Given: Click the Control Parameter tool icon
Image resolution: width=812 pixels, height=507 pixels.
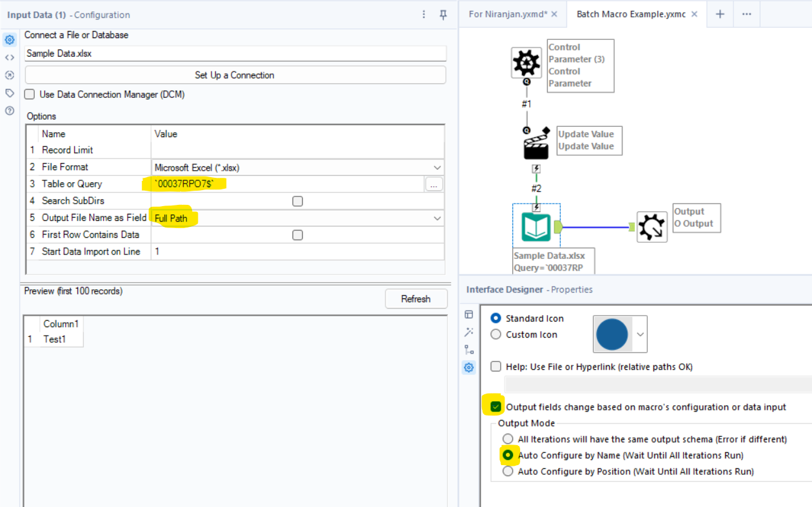Looking at the screenshot, I should point(527,62).
